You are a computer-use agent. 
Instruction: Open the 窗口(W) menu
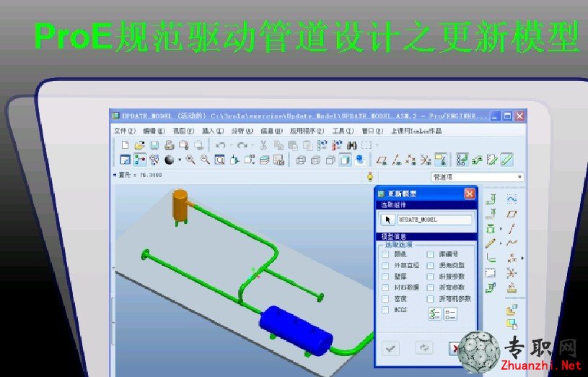(372, 131)
